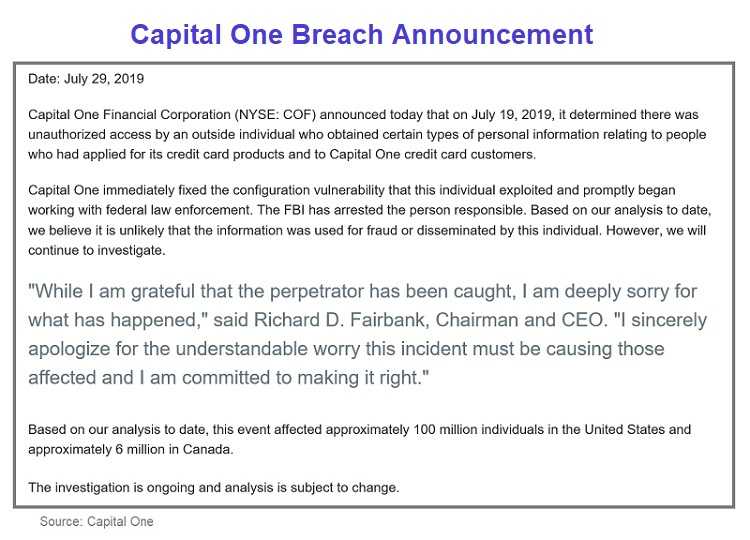Click the Source: Capital One caption
Viewport: 750px width, 540px height.
pyautogui.click(x=97, y=521)
